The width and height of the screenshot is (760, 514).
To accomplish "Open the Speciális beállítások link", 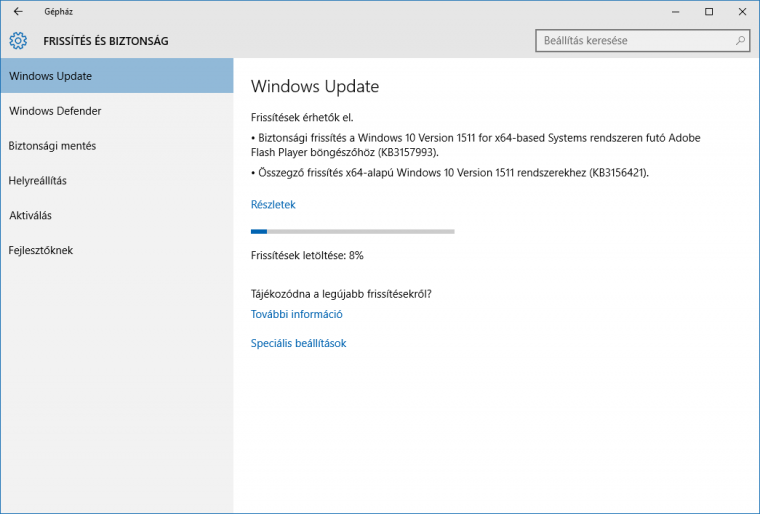I will click(x=299, y=343).
